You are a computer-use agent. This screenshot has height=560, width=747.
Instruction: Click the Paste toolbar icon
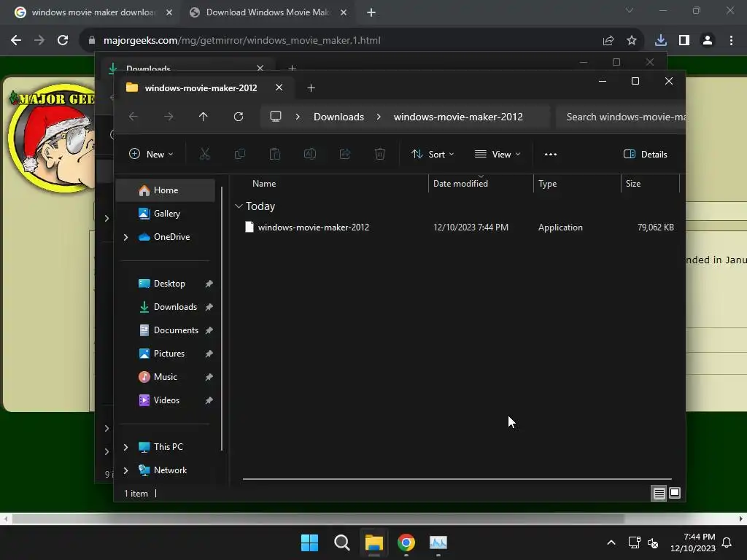click(275, 155)
